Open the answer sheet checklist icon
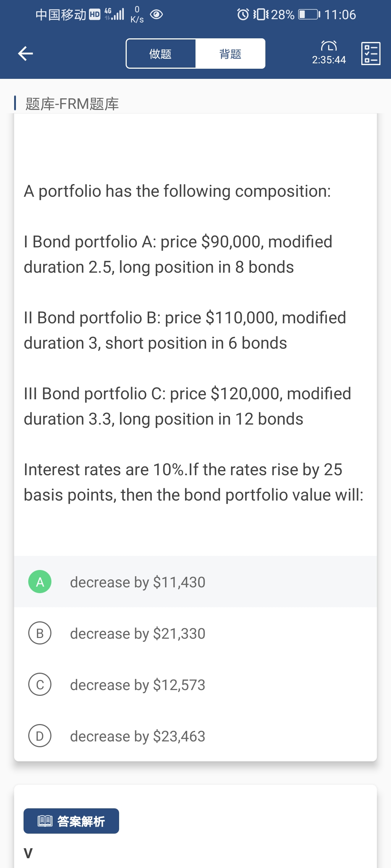 point(371,54)
